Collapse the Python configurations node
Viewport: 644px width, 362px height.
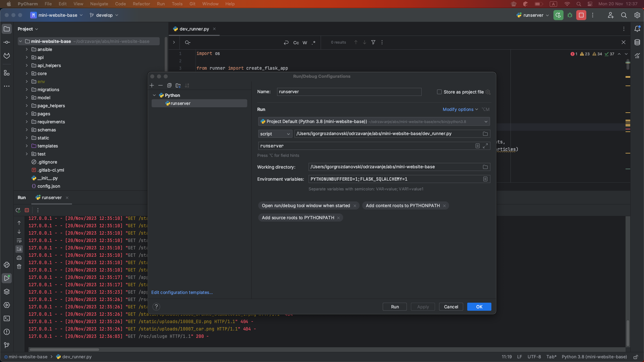click(154, 95)
